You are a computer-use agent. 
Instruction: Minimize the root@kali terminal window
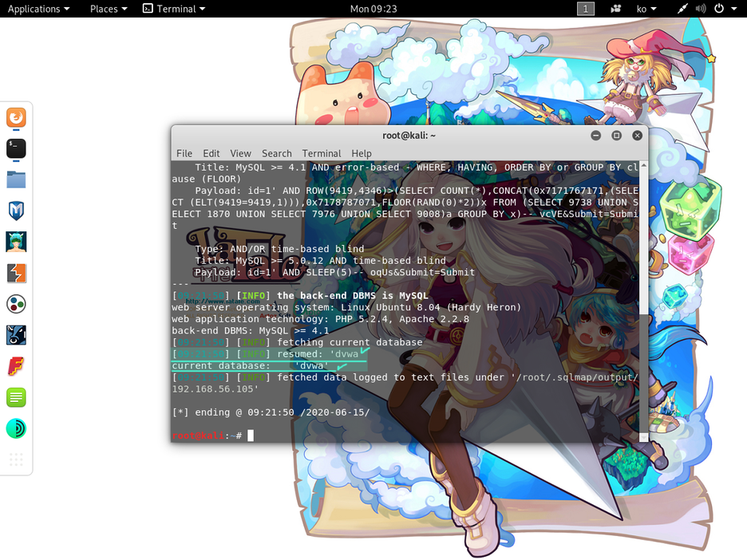pyautogui.click(x=595, y=136)
